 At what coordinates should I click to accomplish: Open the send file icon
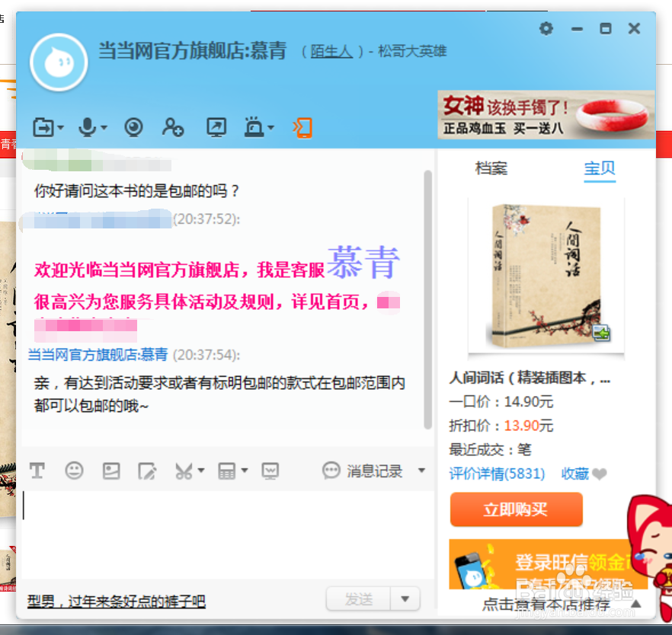tap(43, 127)
